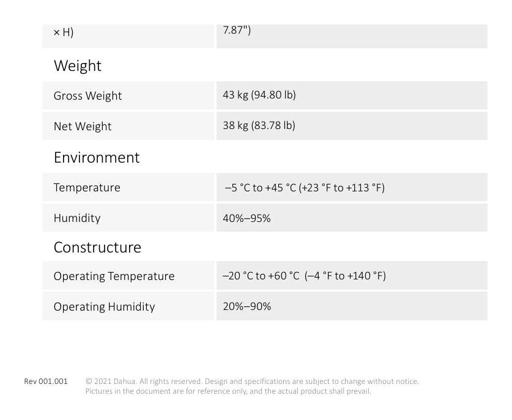Click the 7.87") dimension value cell
This screenshot has height=420, width=512.
[x=352, y=36]
